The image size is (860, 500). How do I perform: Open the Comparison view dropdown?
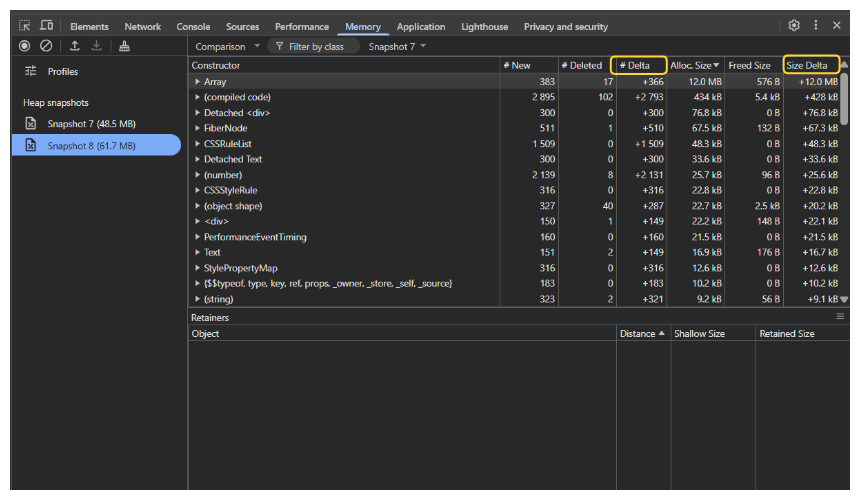227,47
